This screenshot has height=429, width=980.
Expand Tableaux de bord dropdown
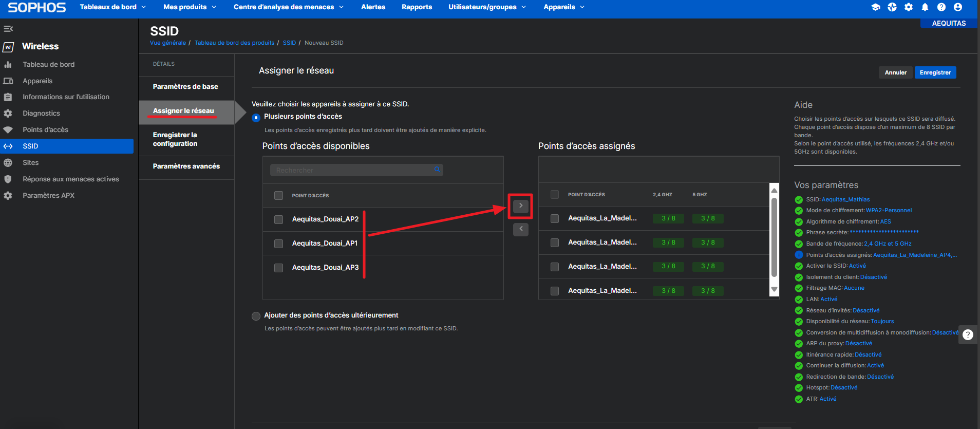point(113,7)
